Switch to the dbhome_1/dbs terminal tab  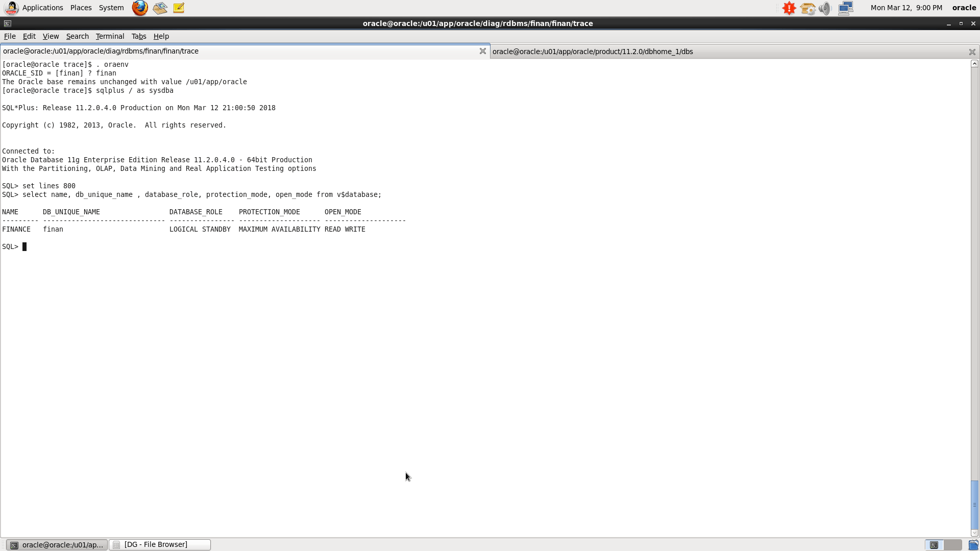point(593,51)
